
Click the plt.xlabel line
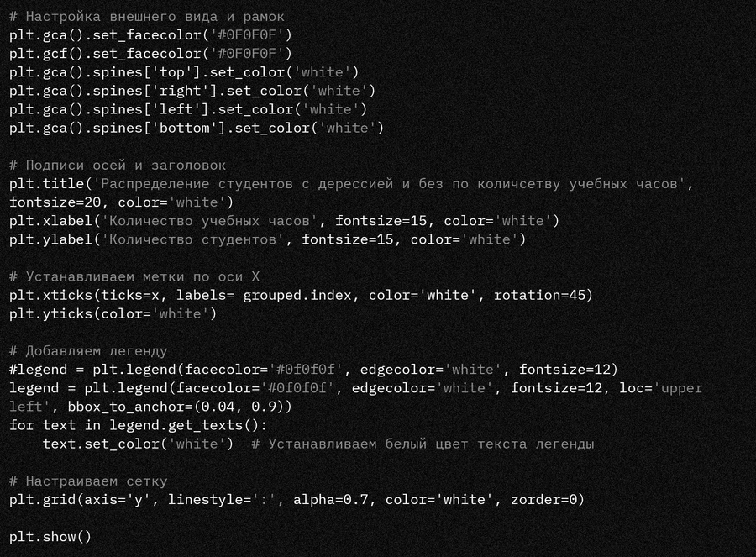pos(284,221)
